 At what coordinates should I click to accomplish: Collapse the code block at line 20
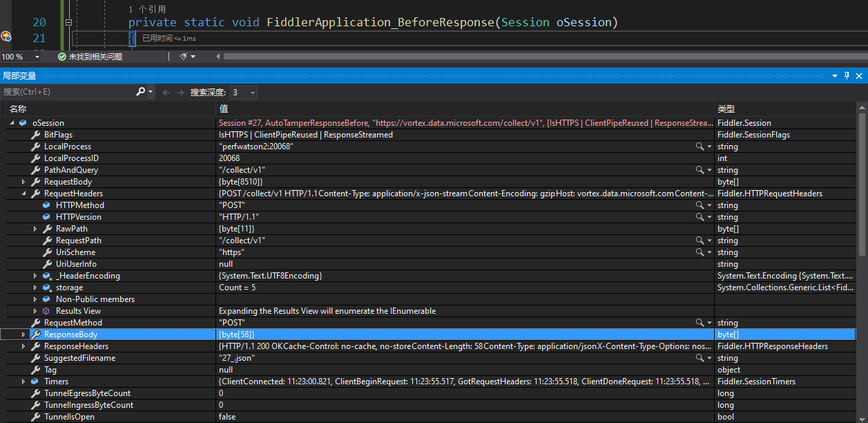68,22
